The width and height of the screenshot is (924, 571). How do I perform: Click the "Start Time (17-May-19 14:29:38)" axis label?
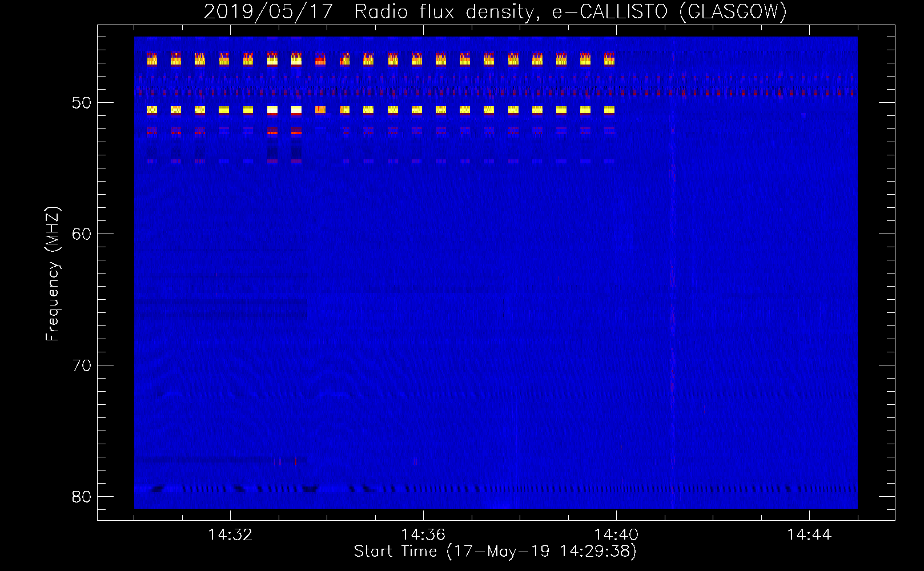[x=495, y=552]
